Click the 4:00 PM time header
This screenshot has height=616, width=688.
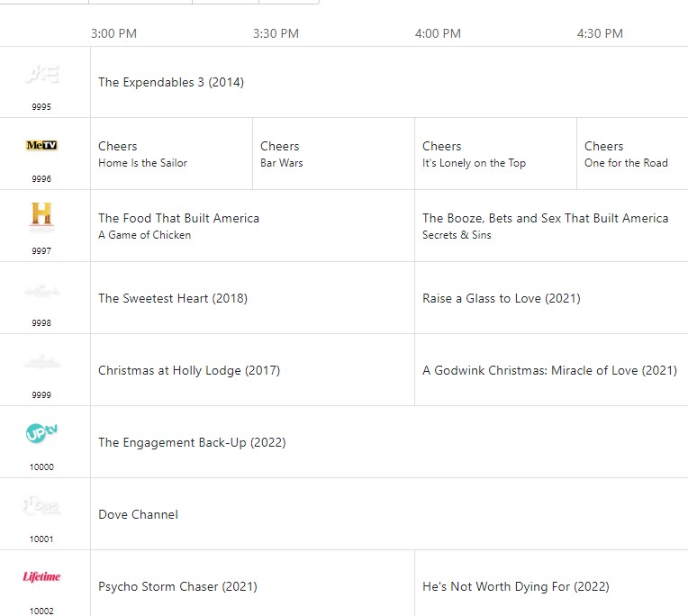(438, 33)
